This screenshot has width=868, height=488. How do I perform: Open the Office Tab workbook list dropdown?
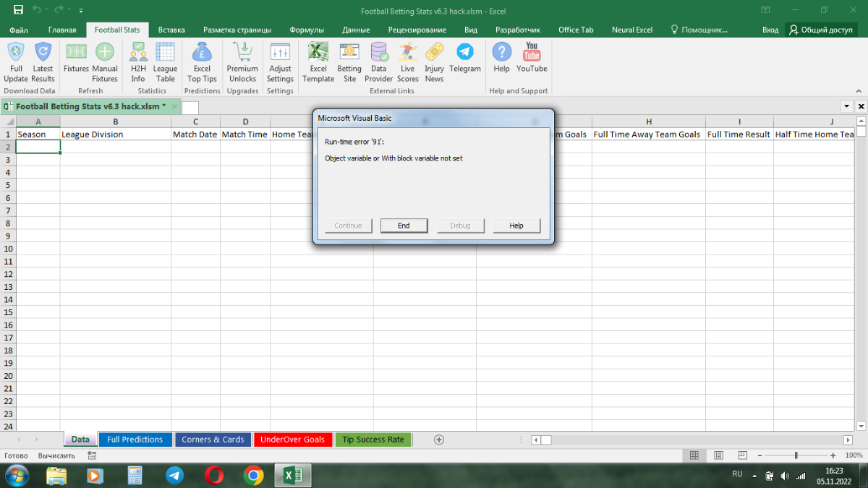[x=848, y=106]
